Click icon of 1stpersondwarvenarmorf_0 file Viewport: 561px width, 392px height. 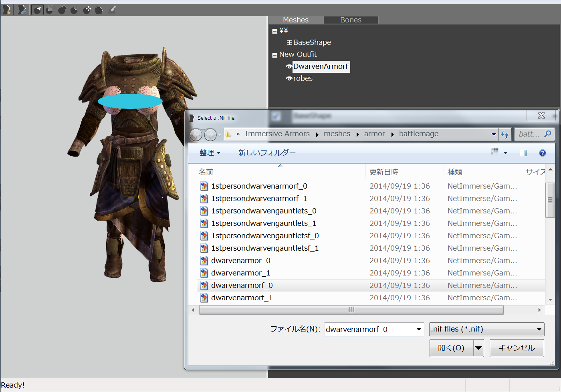click(204, 186)
